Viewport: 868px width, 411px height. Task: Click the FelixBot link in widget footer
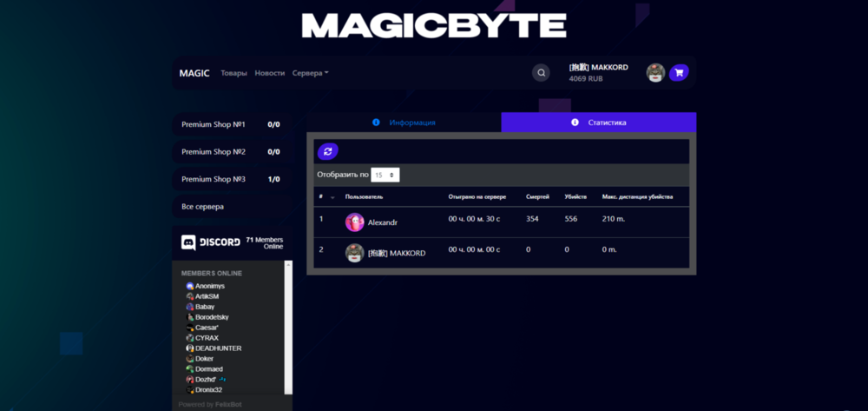coord(228,404)
